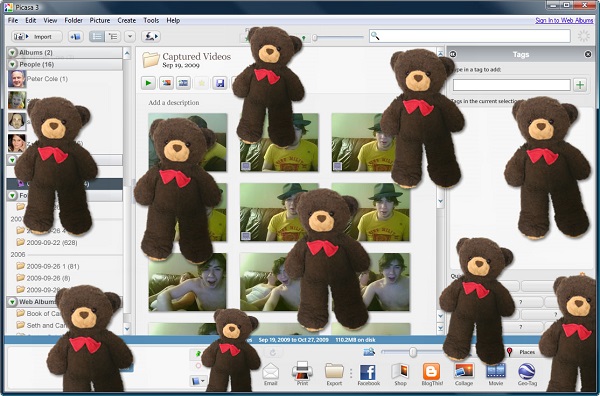This screenshot has height=396, width=600.
Task: Click the magnifier icon in search box
Action: [375, 36]
